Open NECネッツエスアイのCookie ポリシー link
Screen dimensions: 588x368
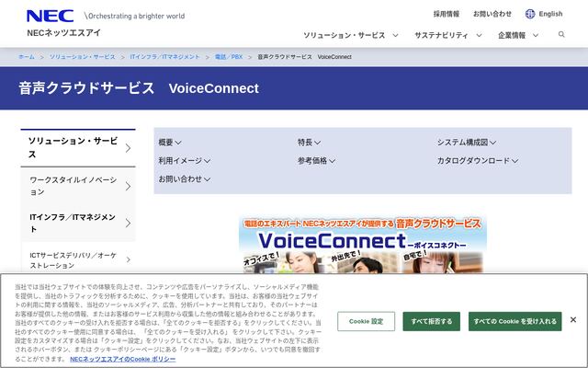tap(122, 359)
